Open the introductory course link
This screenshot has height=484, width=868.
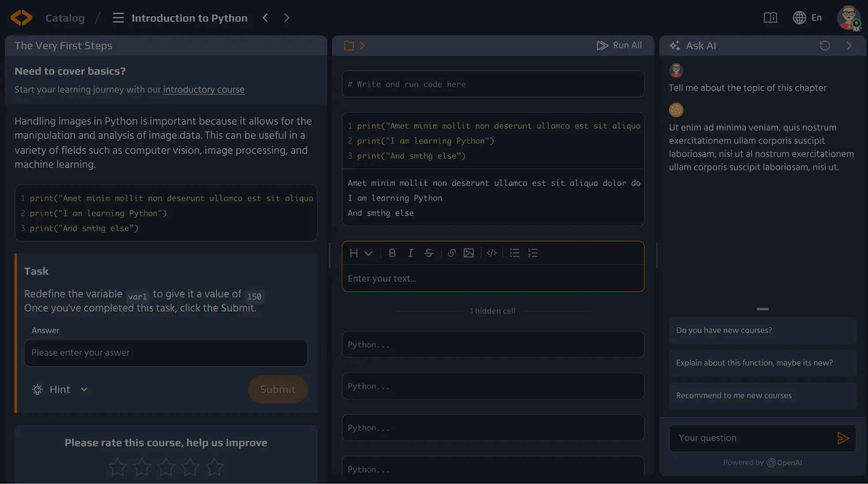pos(203,90)
